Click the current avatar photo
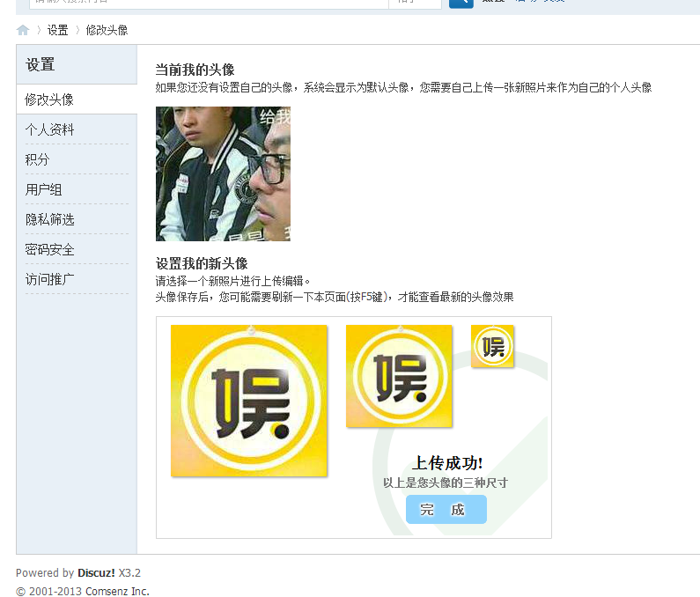 [223, 173]
